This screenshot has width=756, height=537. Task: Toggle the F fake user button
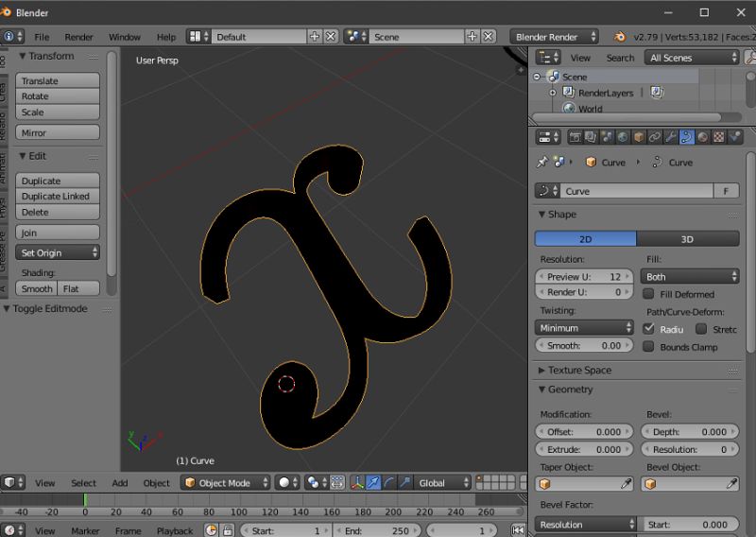[x=726, y=191]
